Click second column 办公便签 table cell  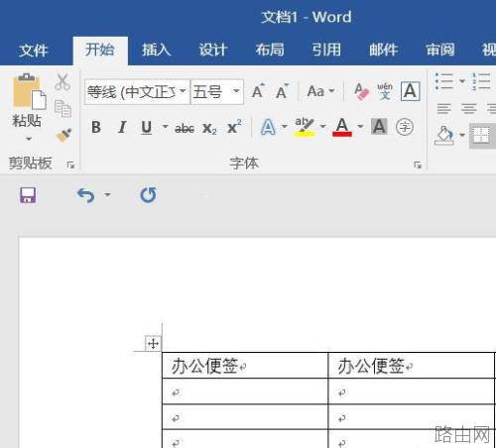click(x=412, y=366)
